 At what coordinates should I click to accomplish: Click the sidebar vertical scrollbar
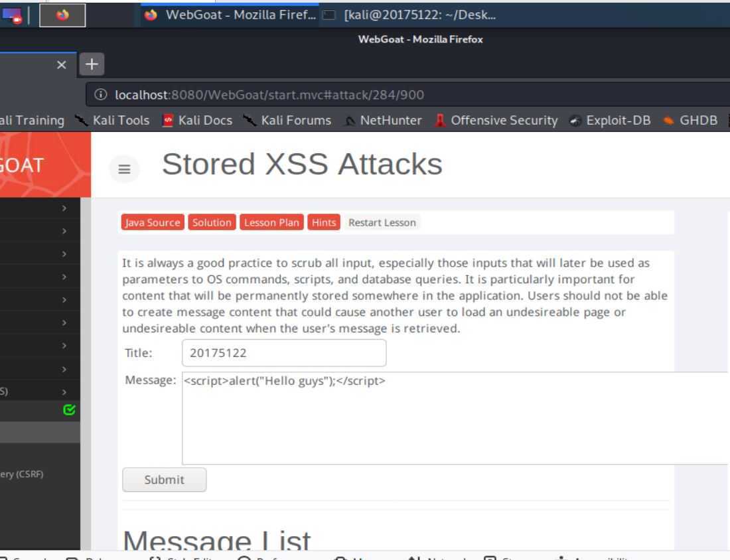click(x=86, y=374)
